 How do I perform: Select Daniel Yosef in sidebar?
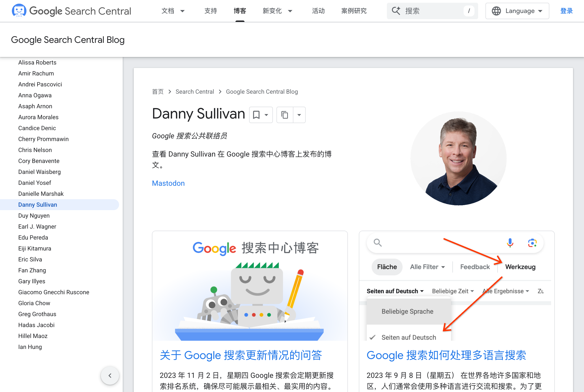34,183
